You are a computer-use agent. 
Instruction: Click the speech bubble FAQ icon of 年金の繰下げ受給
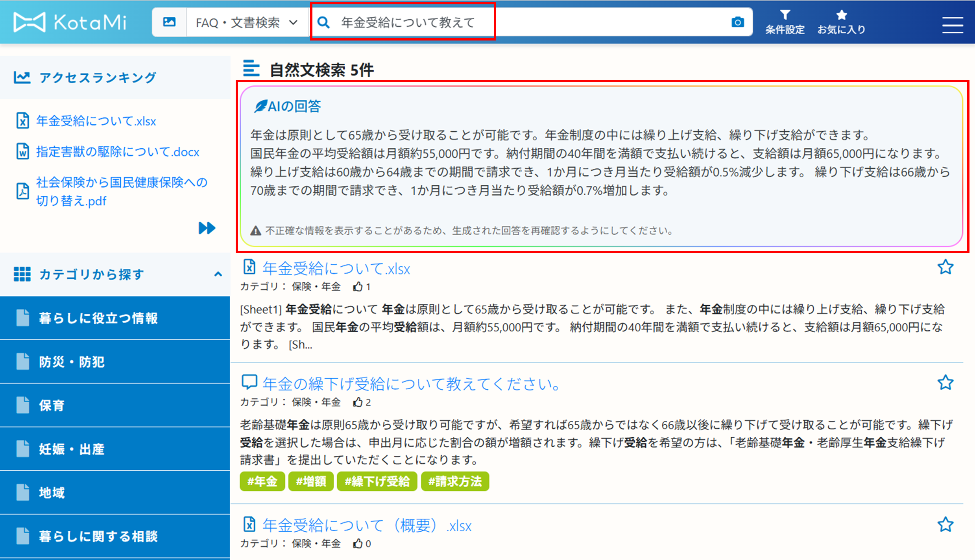[249, 382]
